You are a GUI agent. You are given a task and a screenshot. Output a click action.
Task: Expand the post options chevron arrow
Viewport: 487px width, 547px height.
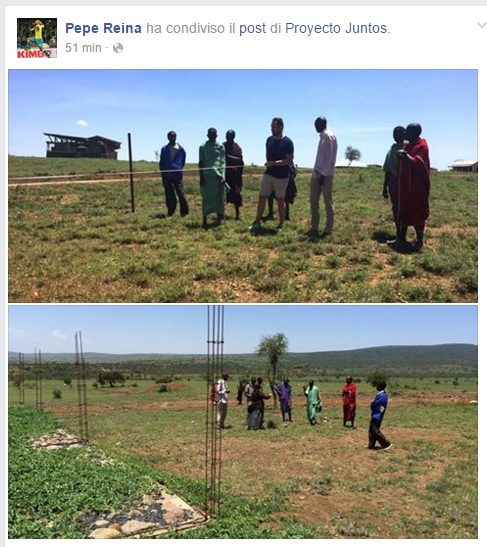click(x=481, y=25)
